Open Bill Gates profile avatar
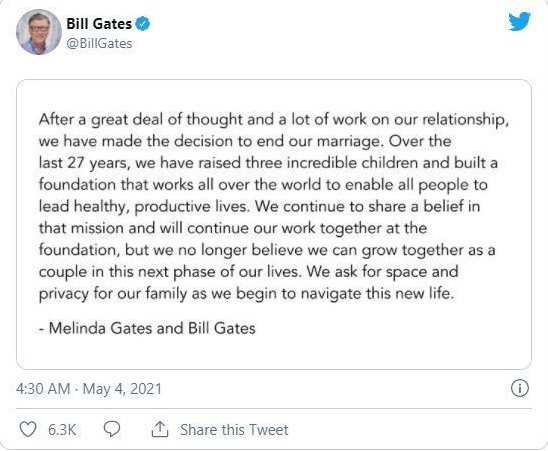The height and width of the screenshot is (451, 548). [39, 32]
